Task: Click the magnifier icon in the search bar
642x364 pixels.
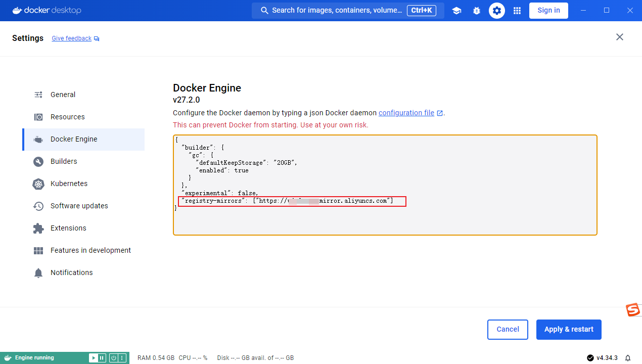Action: (264, 11)
